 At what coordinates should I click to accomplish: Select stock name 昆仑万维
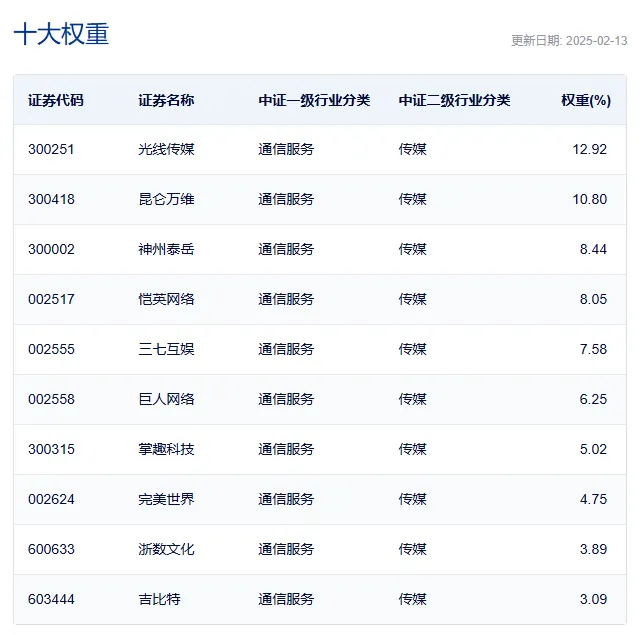point(166,199)
